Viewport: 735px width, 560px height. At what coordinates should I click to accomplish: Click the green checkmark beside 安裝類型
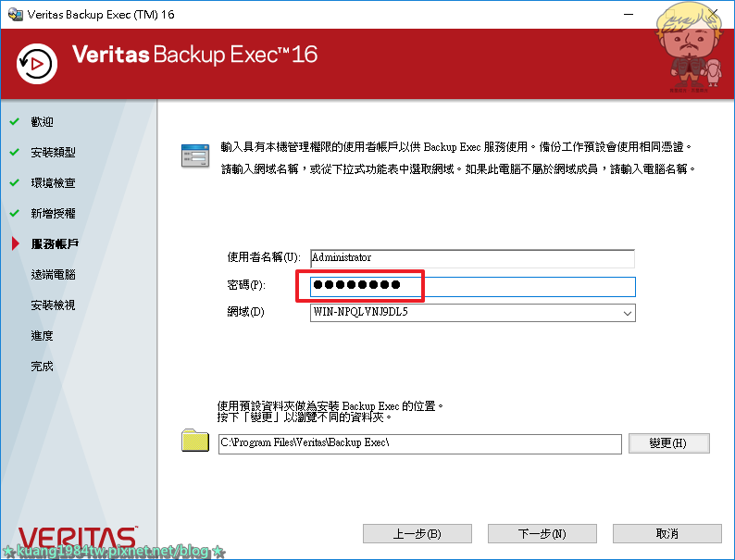click(15, 152)
